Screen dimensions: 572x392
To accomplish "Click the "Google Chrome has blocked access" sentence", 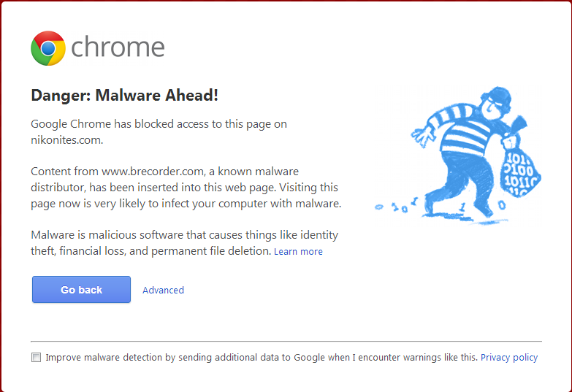I will tap(159, 124).
